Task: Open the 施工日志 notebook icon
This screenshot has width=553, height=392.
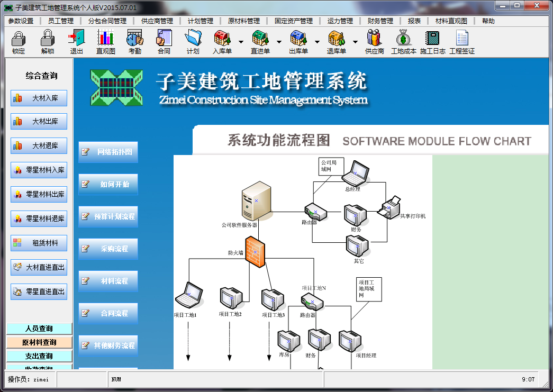Action: [432, 42]
